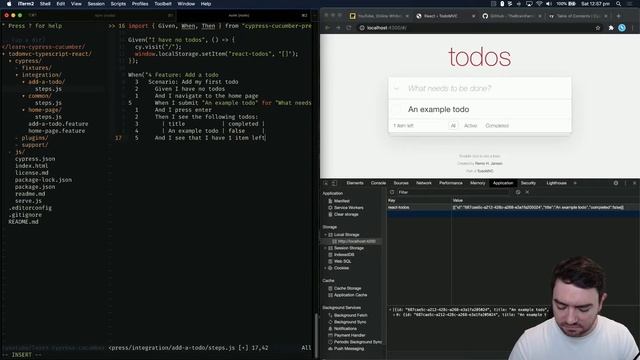Image resolution: width=640 pixels, height=360 pixels.
Task: Open DevTools settings gear
Action: 616,183
